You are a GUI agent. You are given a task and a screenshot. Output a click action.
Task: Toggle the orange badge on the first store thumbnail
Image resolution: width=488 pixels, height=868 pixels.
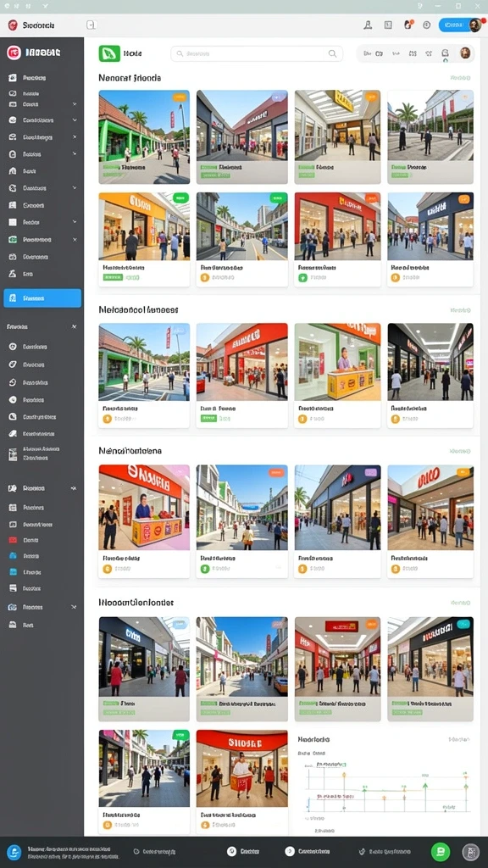coord(180,97)
